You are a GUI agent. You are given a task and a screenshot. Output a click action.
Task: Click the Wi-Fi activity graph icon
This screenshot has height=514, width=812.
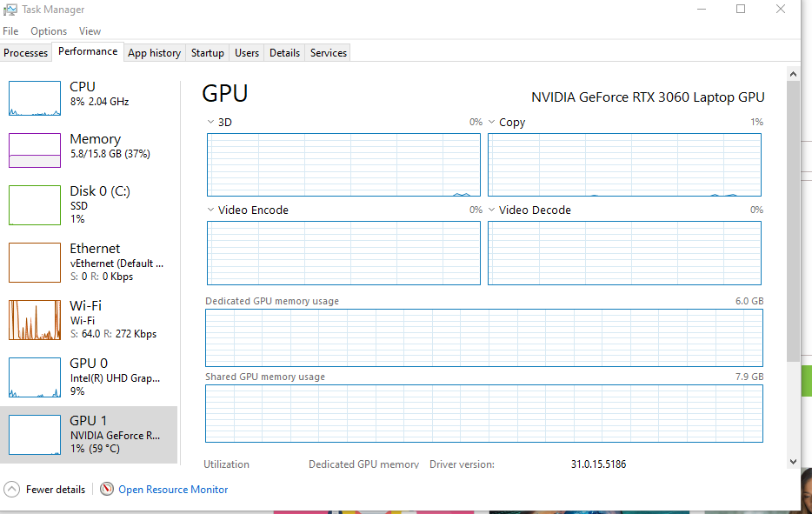[x=35, y=320]
